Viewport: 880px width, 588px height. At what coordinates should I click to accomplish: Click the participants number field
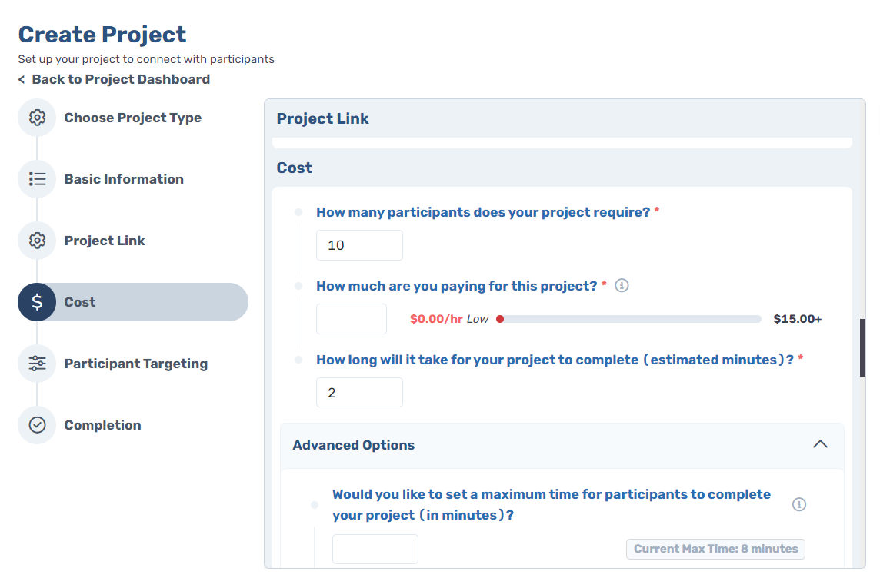(359, 245)
